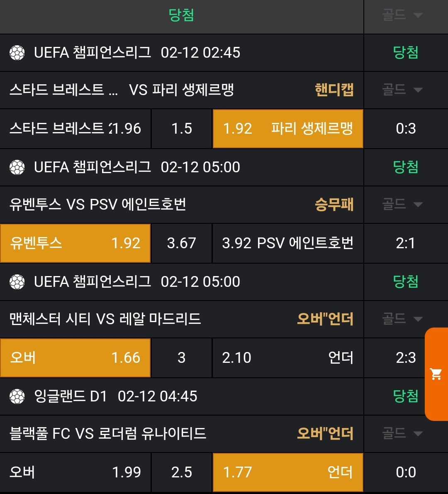The height and width of the screenshot is (494, 448).
Task: Click the draw odds 3.67 cell
Action: coord(182,243)
